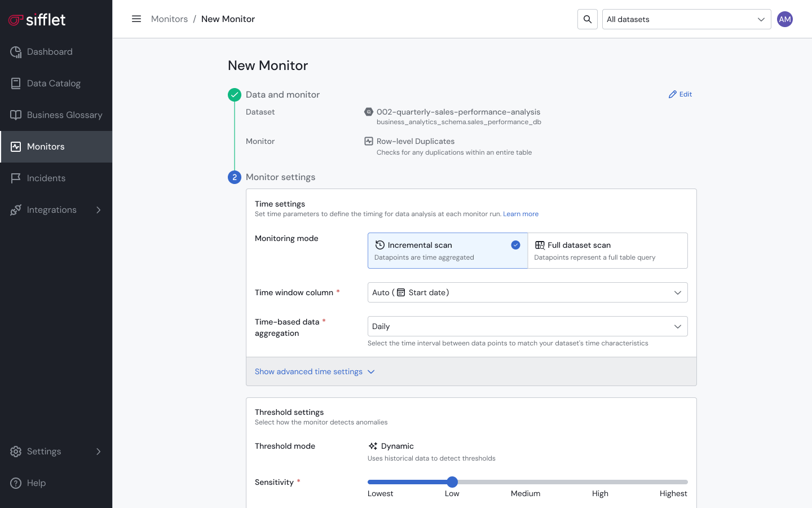
Task: Open the Time window column dropdown
Action: 528,292
